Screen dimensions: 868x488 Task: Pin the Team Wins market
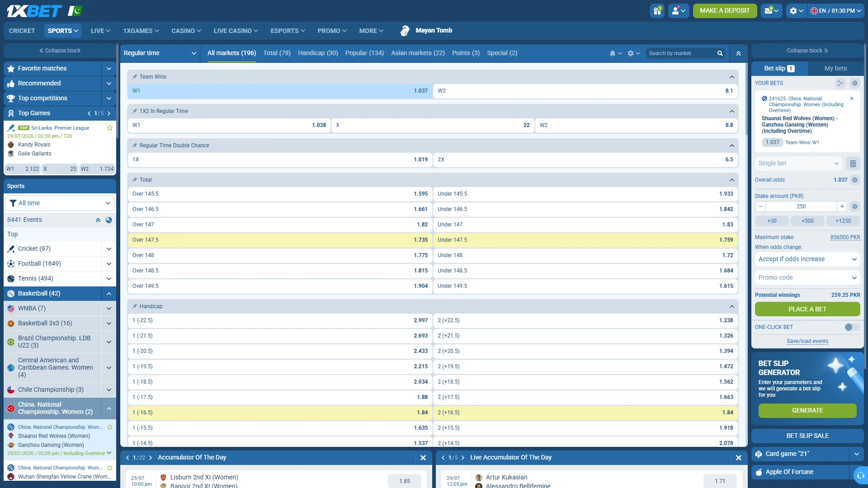(135, 77)
